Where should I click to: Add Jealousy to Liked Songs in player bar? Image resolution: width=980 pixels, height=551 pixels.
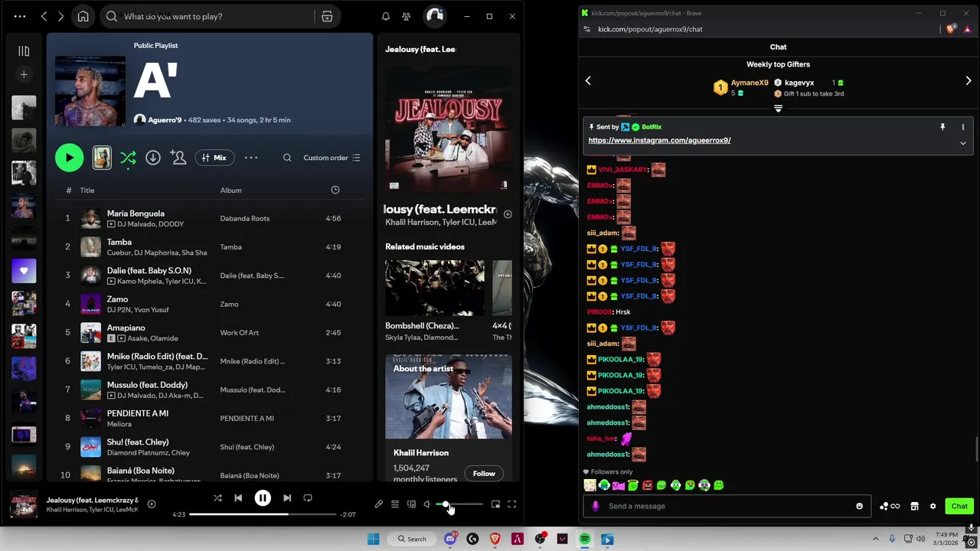(x=152, y=504)
